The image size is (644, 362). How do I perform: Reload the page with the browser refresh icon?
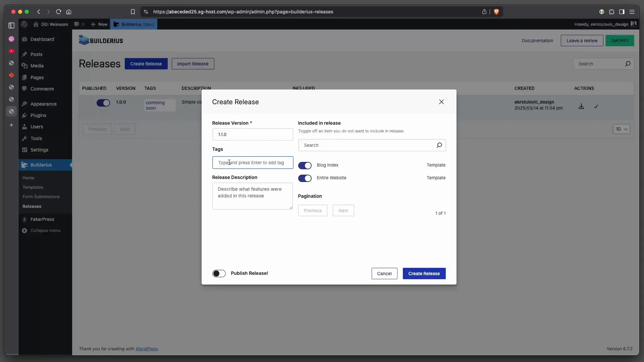click(59, 12)
